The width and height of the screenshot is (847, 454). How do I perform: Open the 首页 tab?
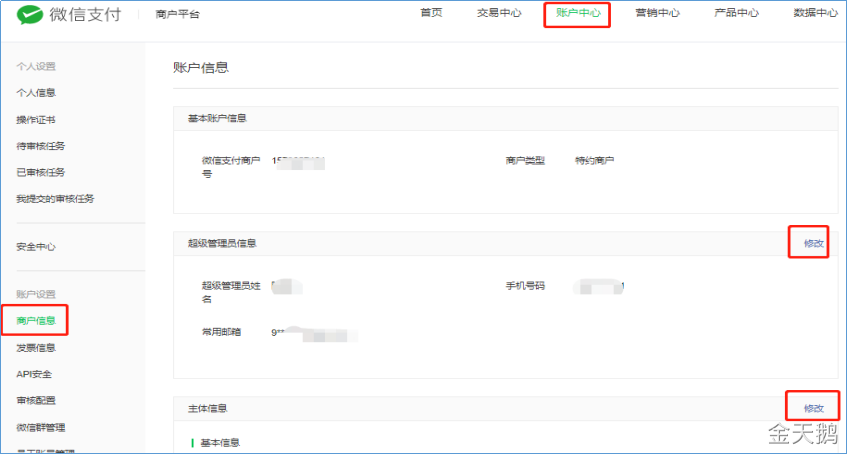tap(431, 13)
